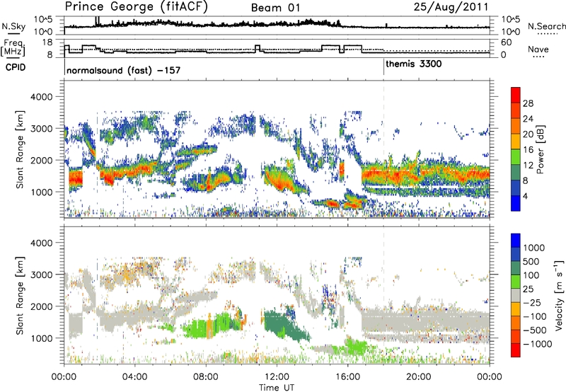Click the red bottom of the Velocity colorbar
The image size is (566, 392).
click(516, 350)
